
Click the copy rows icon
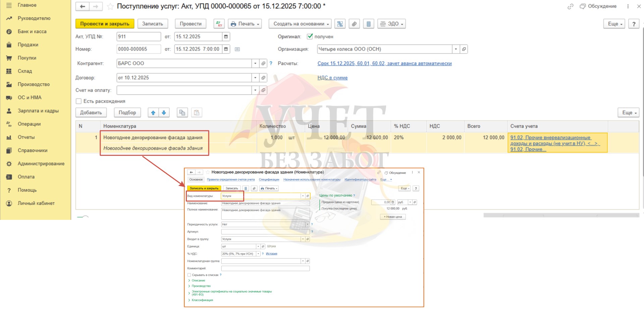click(182, 113)
